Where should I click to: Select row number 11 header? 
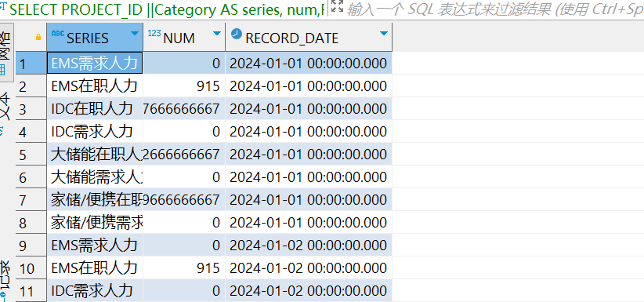[x=31, y=291]
